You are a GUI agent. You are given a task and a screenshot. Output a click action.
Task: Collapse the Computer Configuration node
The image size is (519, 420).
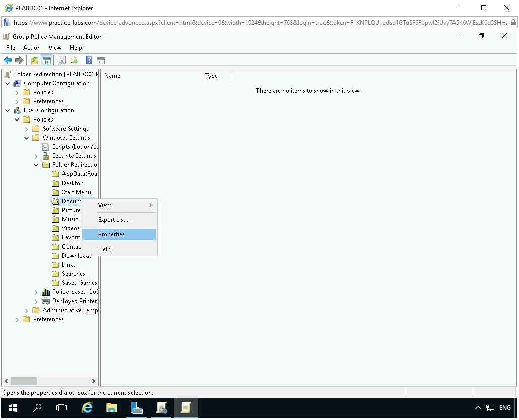pos(7,83)
